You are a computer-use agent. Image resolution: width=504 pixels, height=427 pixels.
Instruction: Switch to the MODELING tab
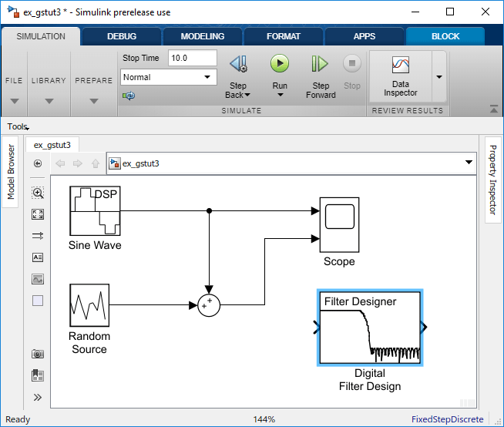click(203, 36)
